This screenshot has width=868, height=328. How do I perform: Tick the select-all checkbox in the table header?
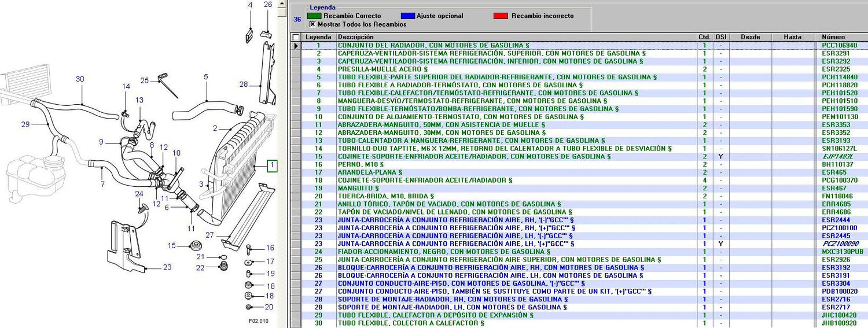click(296, 37)
